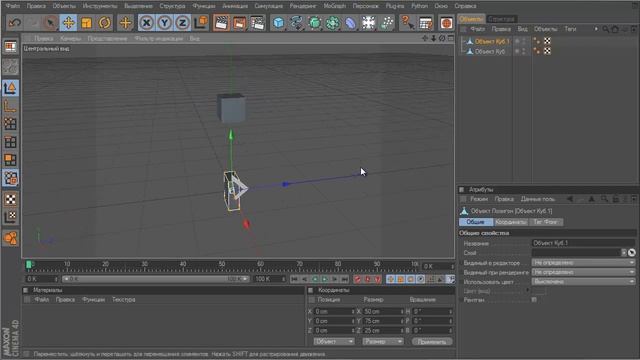Click the size X field showing 50 cm
This screenshot has width=640, height=360.
click(x=383, y=311)
